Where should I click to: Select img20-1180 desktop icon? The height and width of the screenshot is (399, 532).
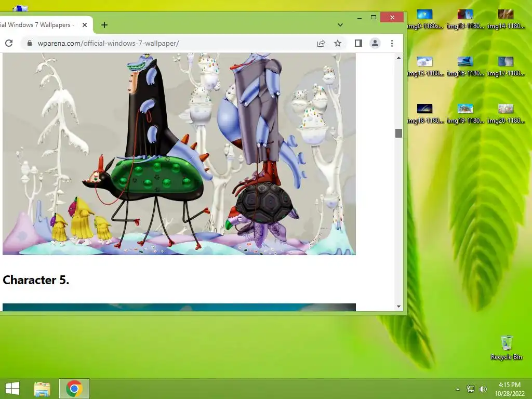tap(506, 114)
